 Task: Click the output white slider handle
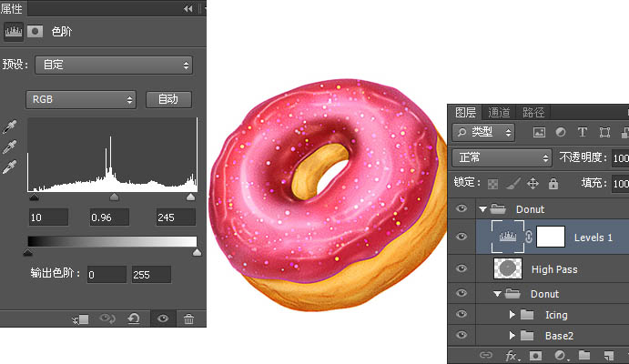click(197, 252)
